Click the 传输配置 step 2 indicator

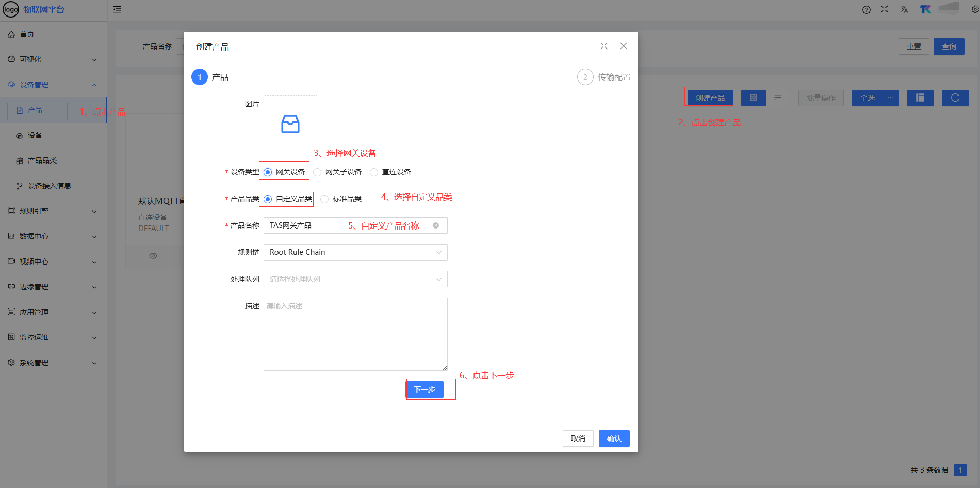(x=585, y=77)
